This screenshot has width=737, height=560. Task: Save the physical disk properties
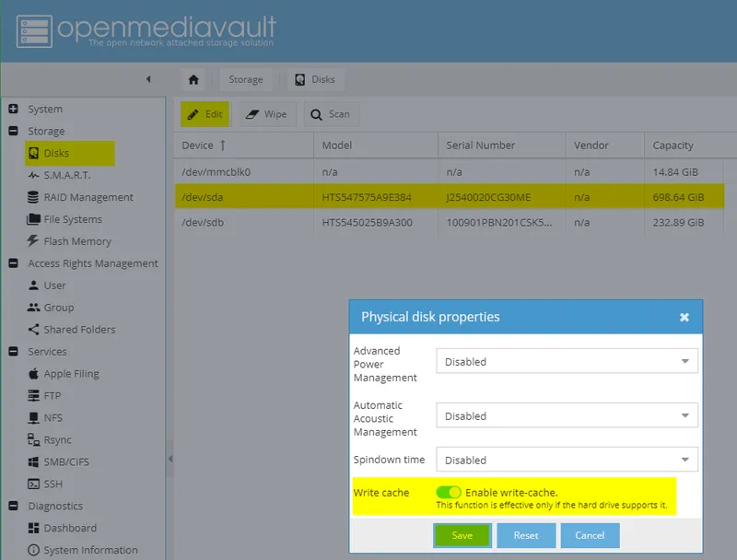(x=462, y=535)
